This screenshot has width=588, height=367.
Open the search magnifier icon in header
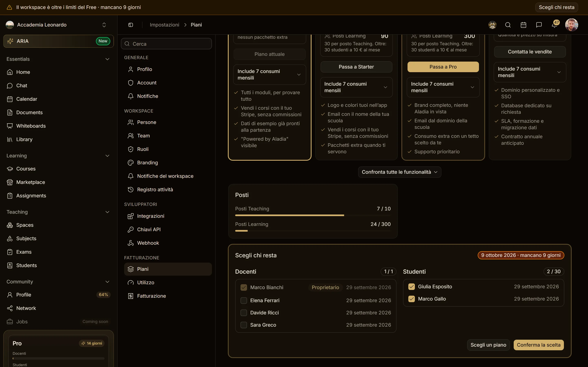pos(508,25)
